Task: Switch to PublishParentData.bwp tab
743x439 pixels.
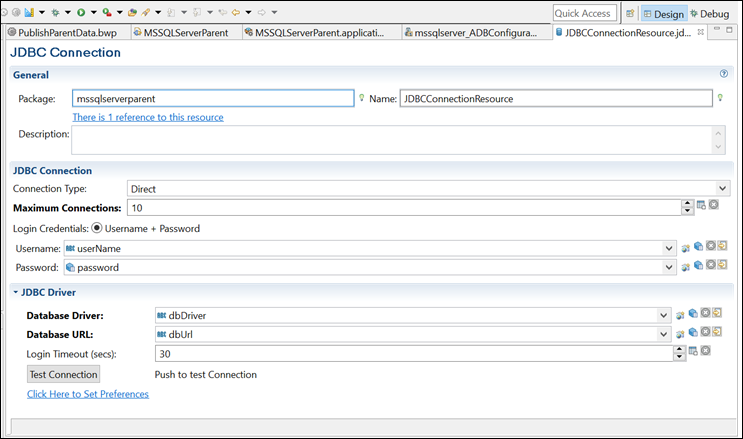Action: 60,33
